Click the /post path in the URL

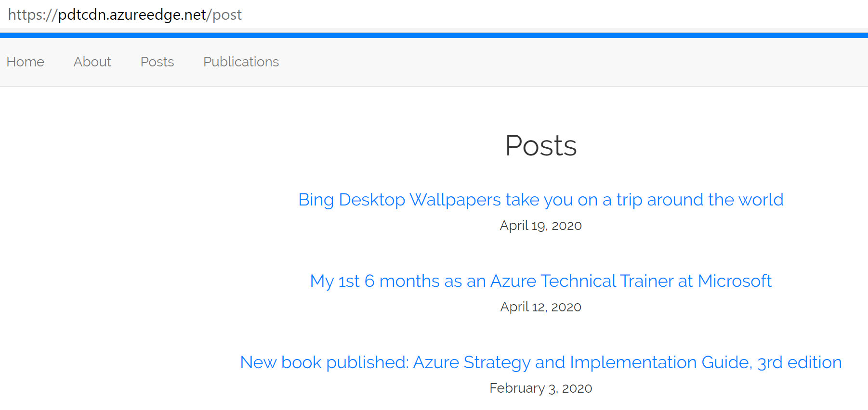coord(225,15)
